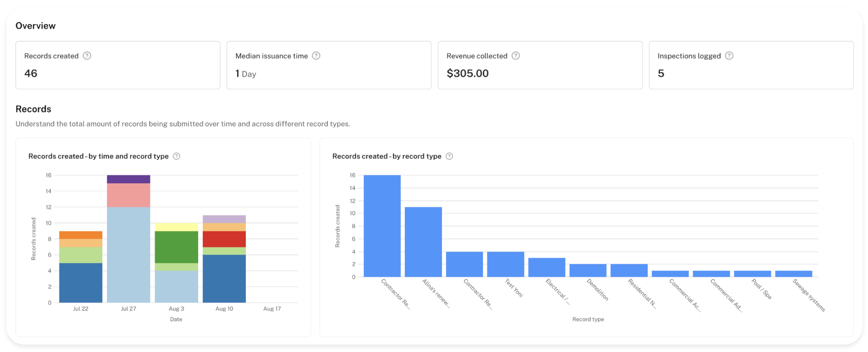Click help icon beside Median issuance time
This screenshot has width=868, height=352.
coord(316,56)
